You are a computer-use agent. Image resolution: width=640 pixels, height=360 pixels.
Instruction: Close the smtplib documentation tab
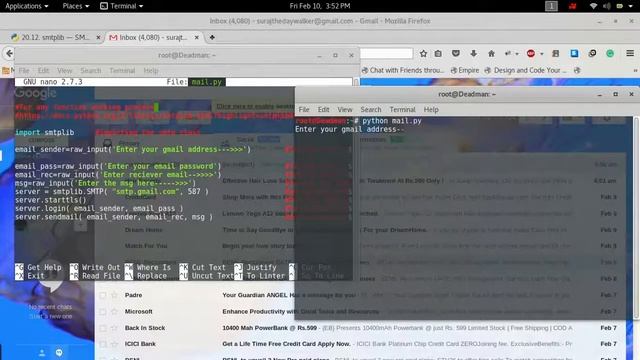tap(98, 37)
